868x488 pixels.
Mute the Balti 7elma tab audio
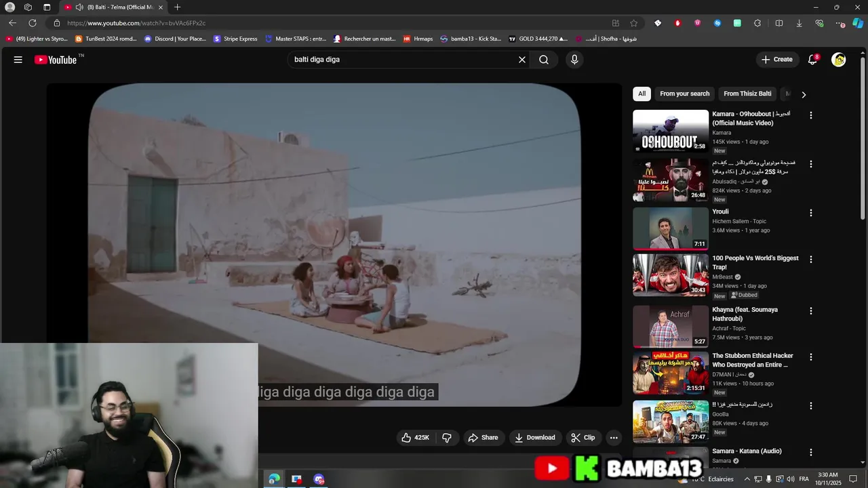point(79,7)
